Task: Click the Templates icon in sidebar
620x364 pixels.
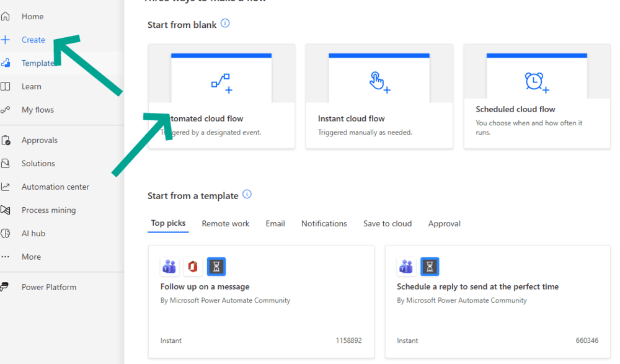Action: coord(6,63)
